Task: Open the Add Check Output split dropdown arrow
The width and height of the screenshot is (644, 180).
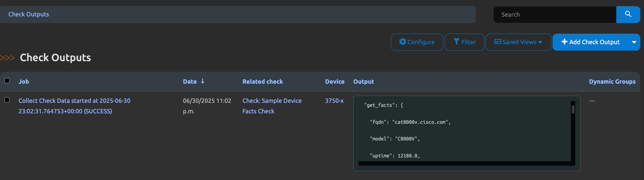Action: coord(634,42)
